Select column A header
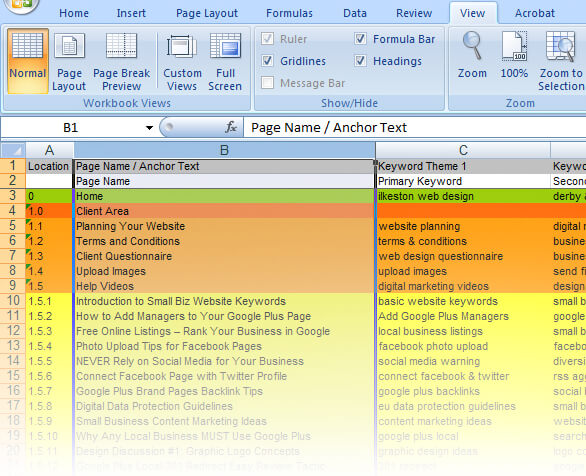This screenshot has height=476, width=586. click(49, 150)
